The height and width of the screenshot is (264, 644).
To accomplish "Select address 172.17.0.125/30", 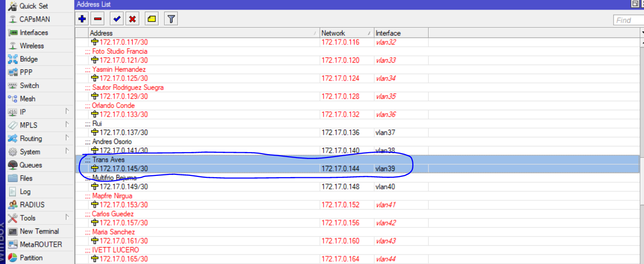I will coord(124,78).
